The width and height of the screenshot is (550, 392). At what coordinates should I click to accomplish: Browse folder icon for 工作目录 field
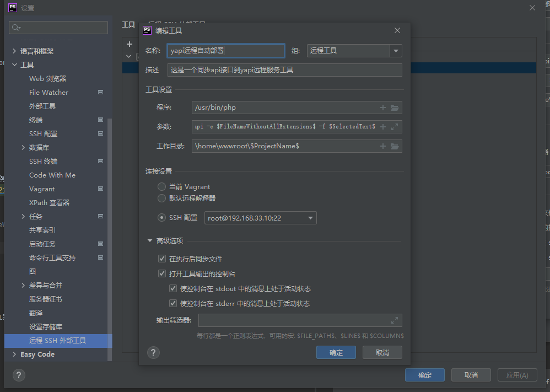(x=395, y=146)
